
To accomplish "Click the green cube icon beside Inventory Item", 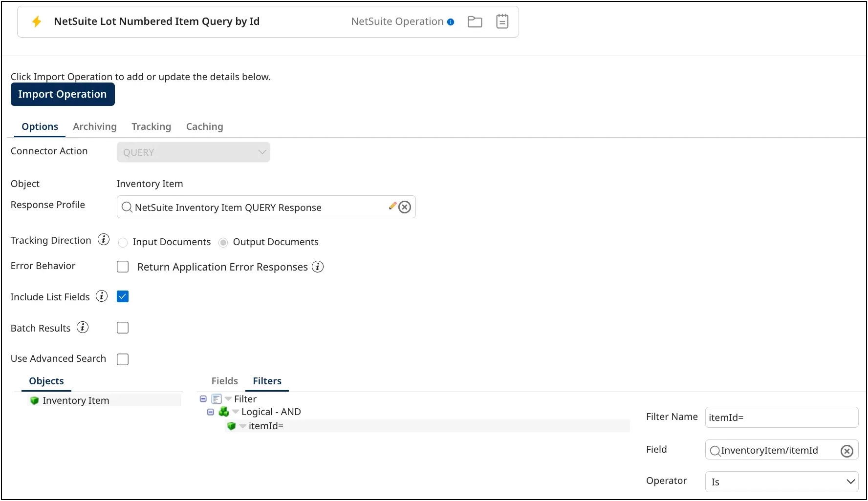I will [x=34, y=400].
